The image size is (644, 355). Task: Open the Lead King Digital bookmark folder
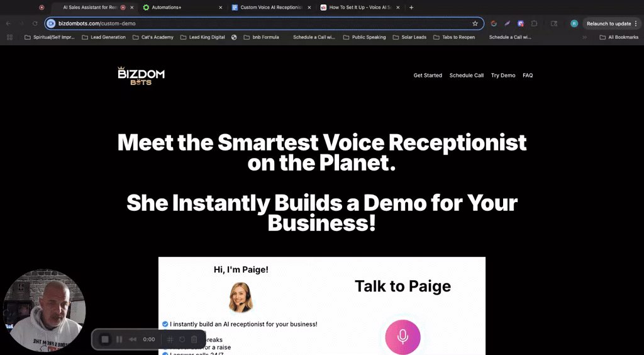(x=203, y=37)
